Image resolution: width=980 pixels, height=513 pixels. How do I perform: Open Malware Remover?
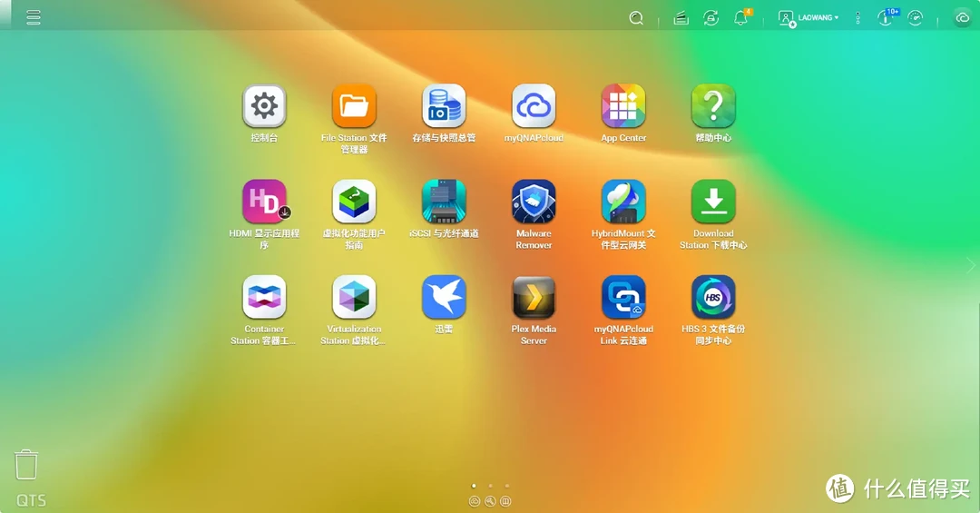point(534,202)
